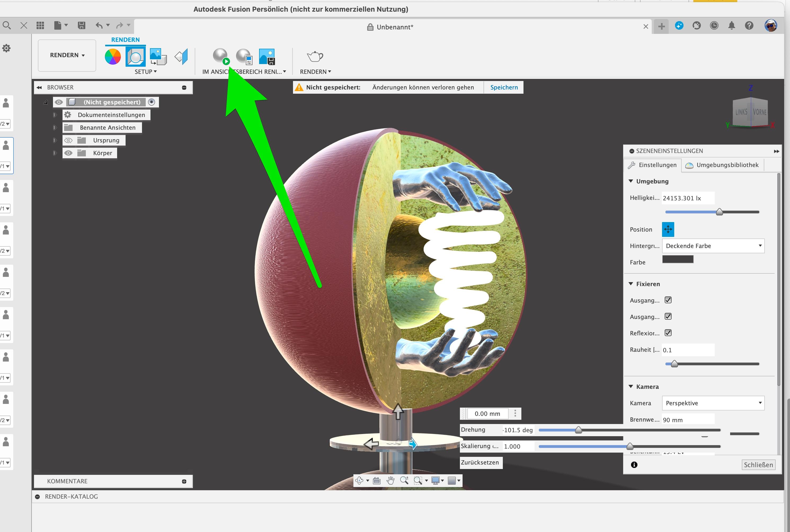Image resolution: width=790 pixels, height=532 pixels.
Task: Open the SETUP dropdown menu
Action: (146, 71)
